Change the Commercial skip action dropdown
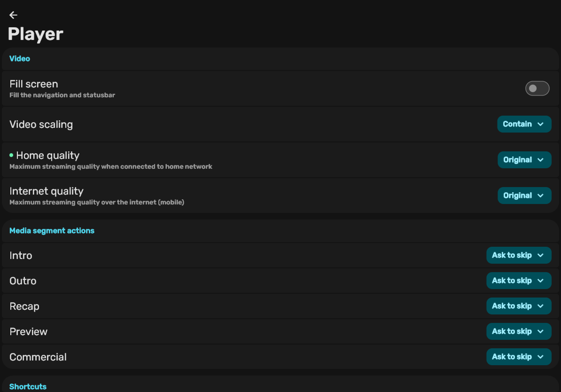The height and width of the screenshot is (392, 561). (x=518, y=357)
